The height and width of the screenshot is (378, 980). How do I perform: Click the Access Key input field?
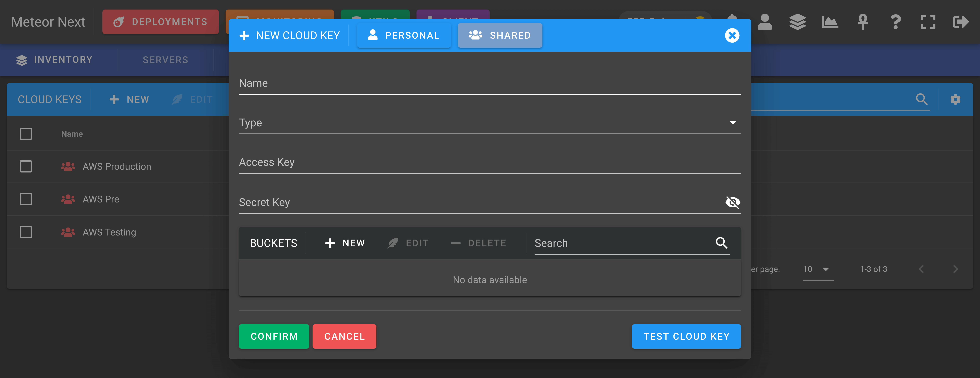click(x=490, y=163)
